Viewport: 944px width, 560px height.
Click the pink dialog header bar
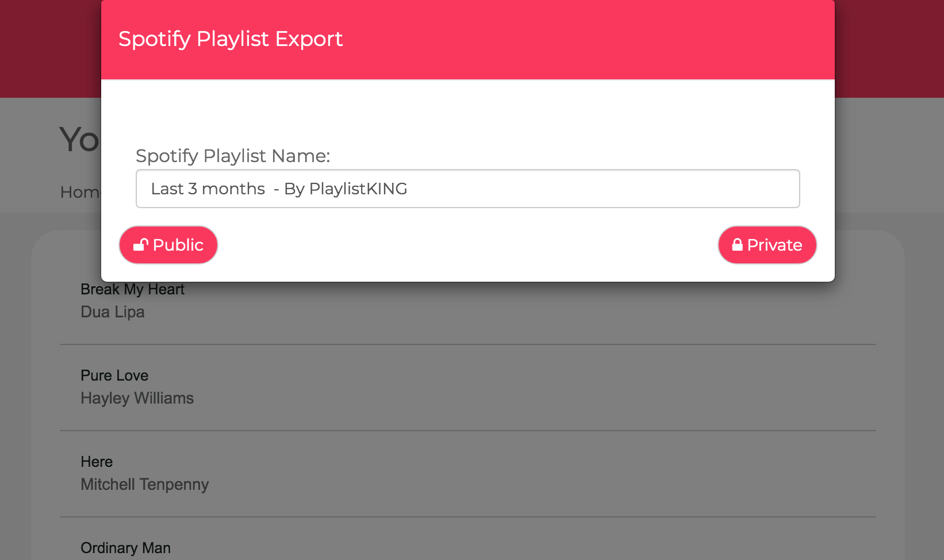[517, 39]
